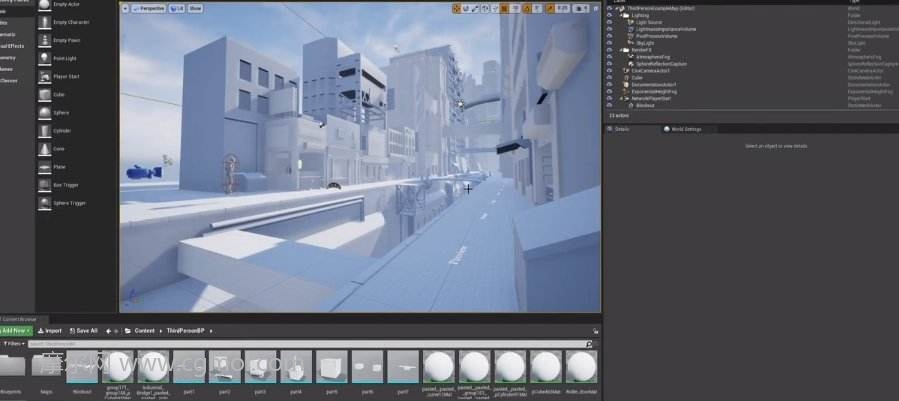Screen dimensions: 899x401
Task: Select the part7 asset thumbnail
Action: tap(402, 367)
